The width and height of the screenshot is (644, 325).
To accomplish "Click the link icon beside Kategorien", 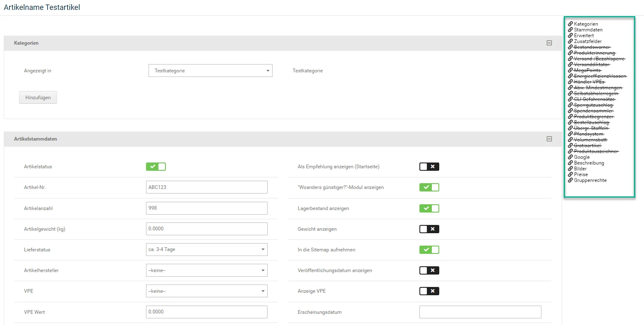I will click(570, 24).
